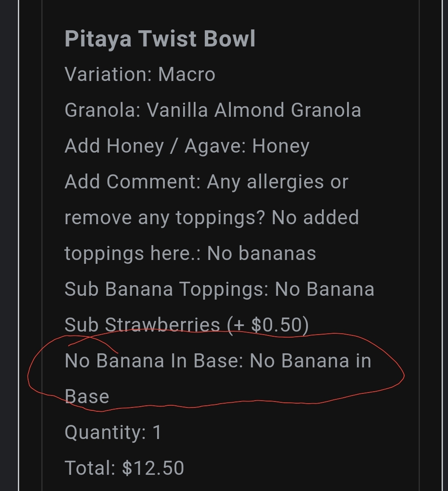Select the "Vanilla Almond Granola" value

pos(254,110)
